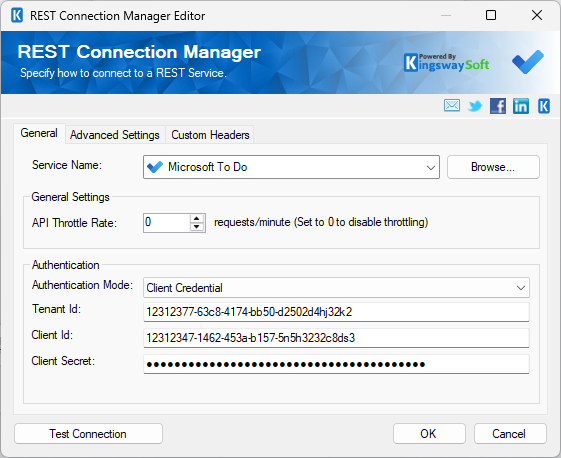This screenshot has width=561, height=458.
Task: Click the Cancel button
Action: coord(510,434)
